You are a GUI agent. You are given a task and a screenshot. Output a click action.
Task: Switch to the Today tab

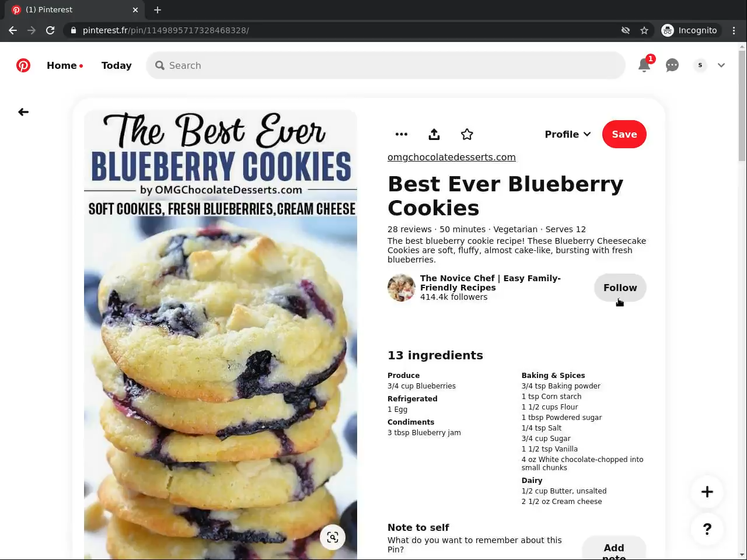(x=117, y=65)
